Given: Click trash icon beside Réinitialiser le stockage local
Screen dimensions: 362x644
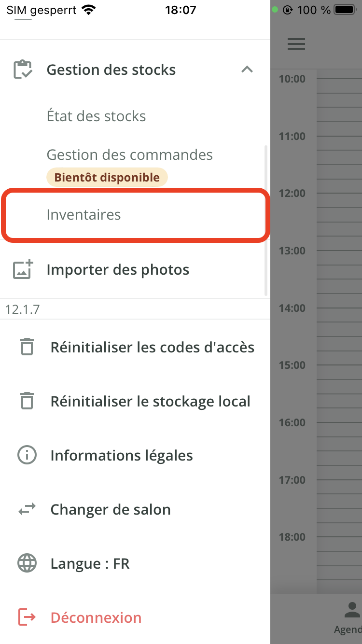Looking at the screenshot, I should (x=27, y=401).
